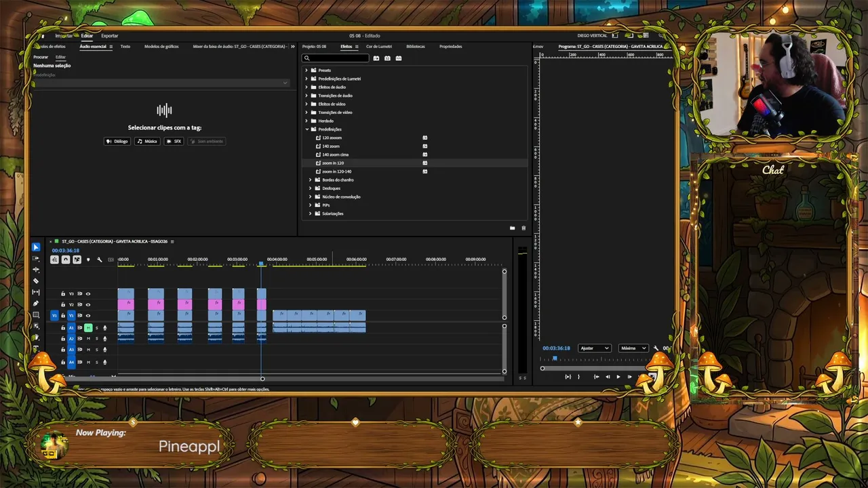This screenshot has height=488, width=868.
Task: Filter Effects by YUV effects icon
Action: [x=398, y=58]
